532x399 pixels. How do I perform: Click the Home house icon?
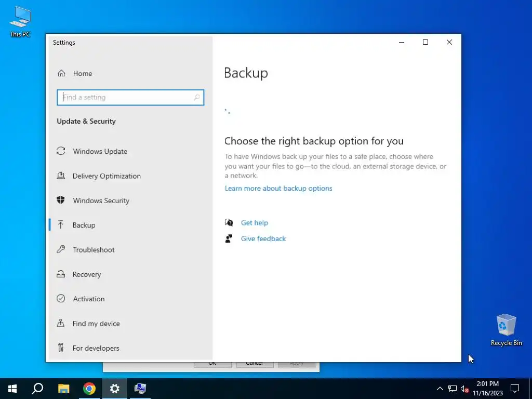(x=61, y=73)
